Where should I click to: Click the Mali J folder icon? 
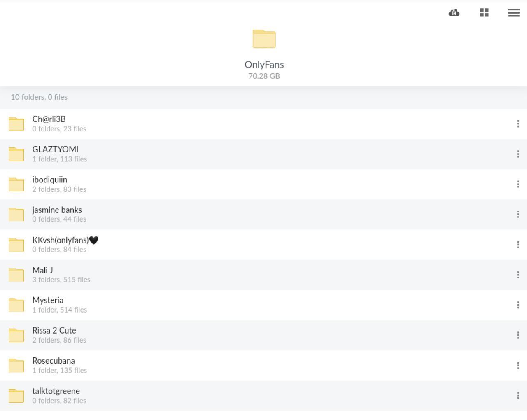pyautogui.click(x=16, y=275)
